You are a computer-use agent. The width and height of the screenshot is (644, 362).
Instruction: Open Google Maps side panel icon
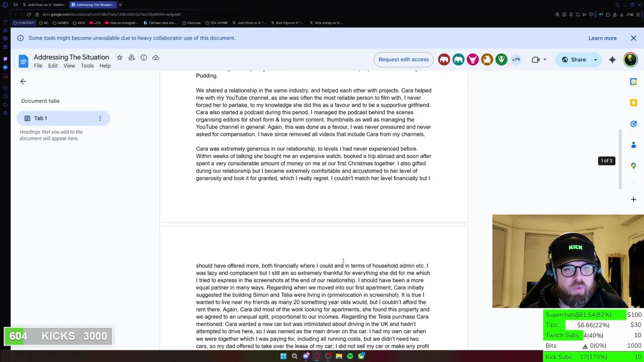(x=633, y=166)
